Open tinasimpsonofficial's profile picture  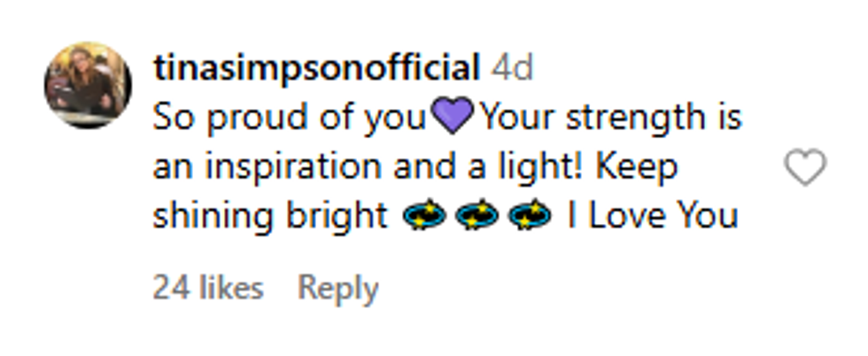coord(88,85)
